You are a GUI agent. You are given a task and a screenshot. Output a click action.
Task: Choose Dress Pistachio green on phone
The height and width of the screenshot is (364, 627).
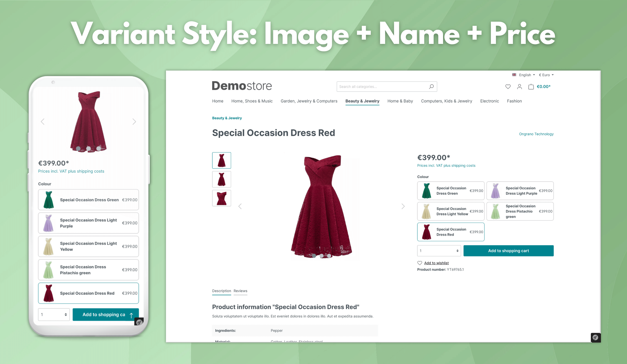[88, 270]
